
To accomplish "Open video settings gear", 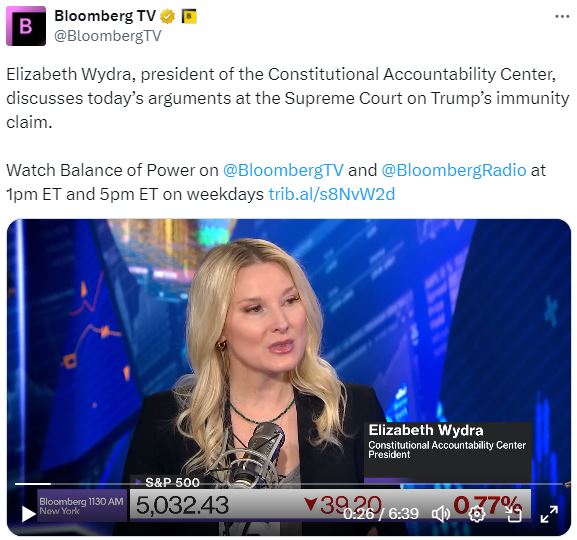I will 477,514.
